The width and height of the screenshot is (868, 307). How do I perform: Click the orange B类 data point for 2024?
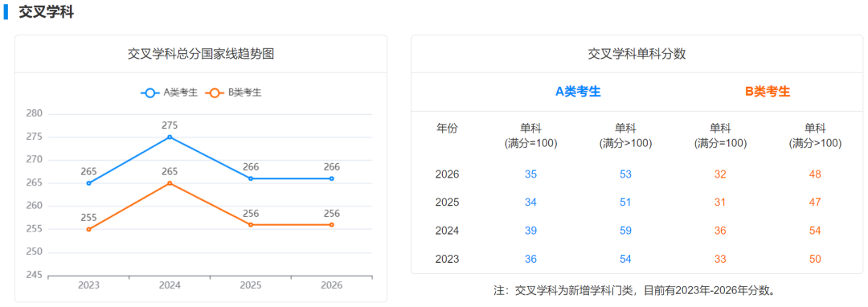(170, 183)
